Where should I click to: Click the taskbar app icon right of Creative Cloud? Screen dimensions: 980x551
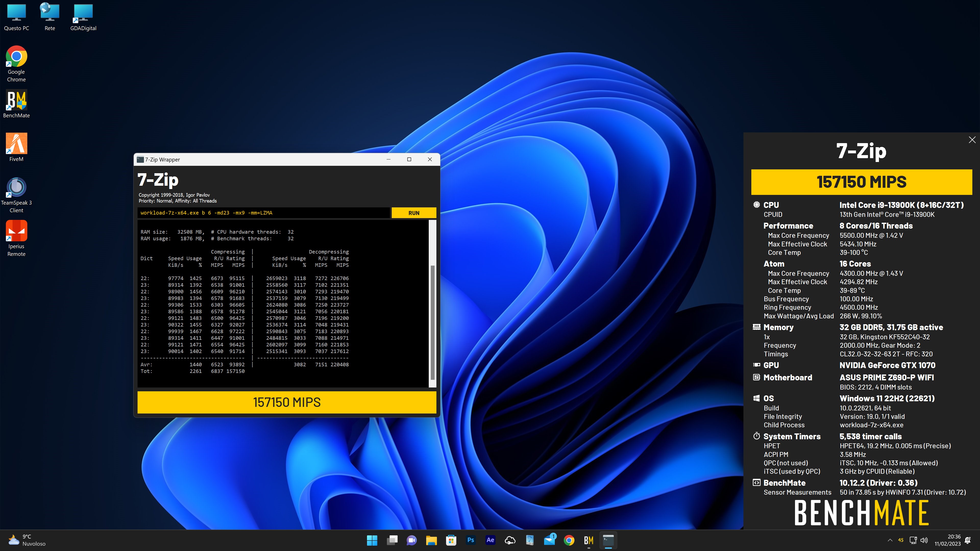[530, 540]
